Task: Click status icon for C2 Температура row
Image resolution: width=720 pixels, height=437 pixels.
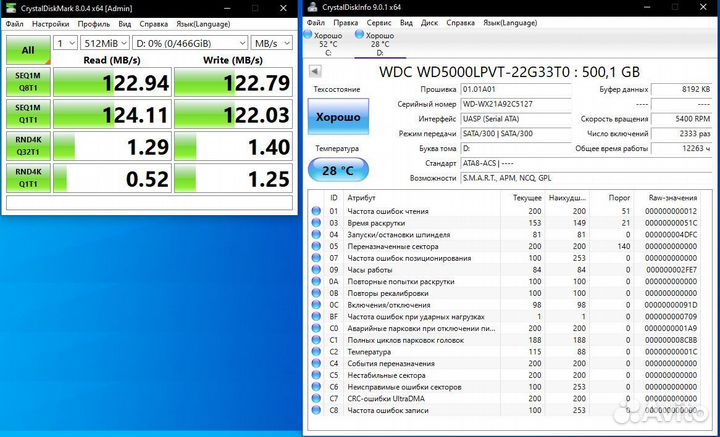Action: (316, 352)
